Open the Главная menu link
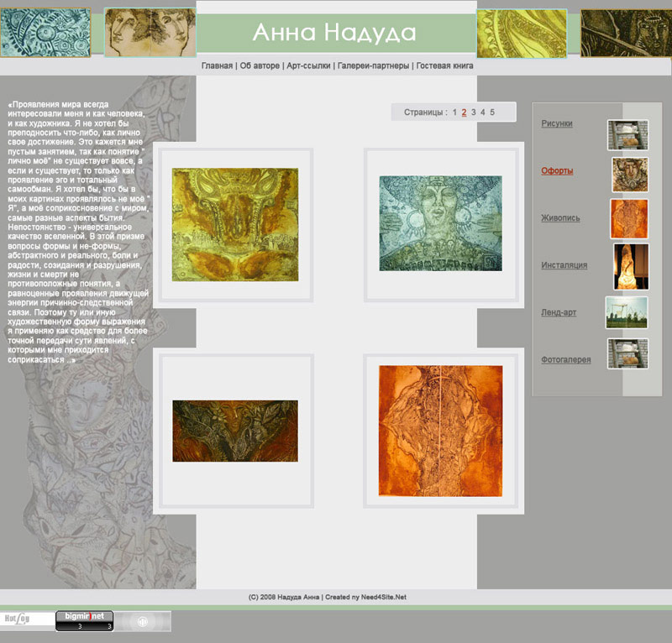The height and width of the screenshot is (643, 672). point(217,65)
